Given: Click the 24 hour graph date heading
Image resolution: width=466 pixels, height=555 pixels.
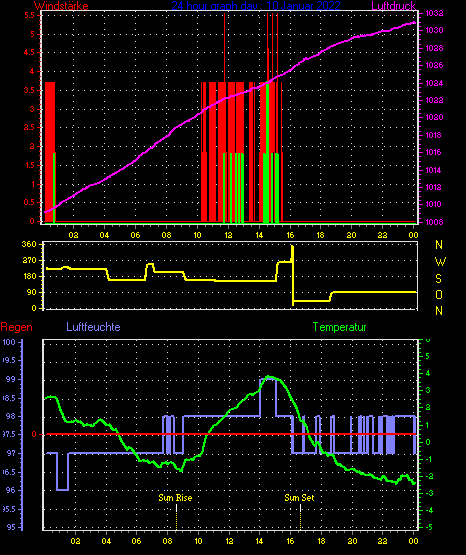Looking at the screenshot, I should (256, 6).
